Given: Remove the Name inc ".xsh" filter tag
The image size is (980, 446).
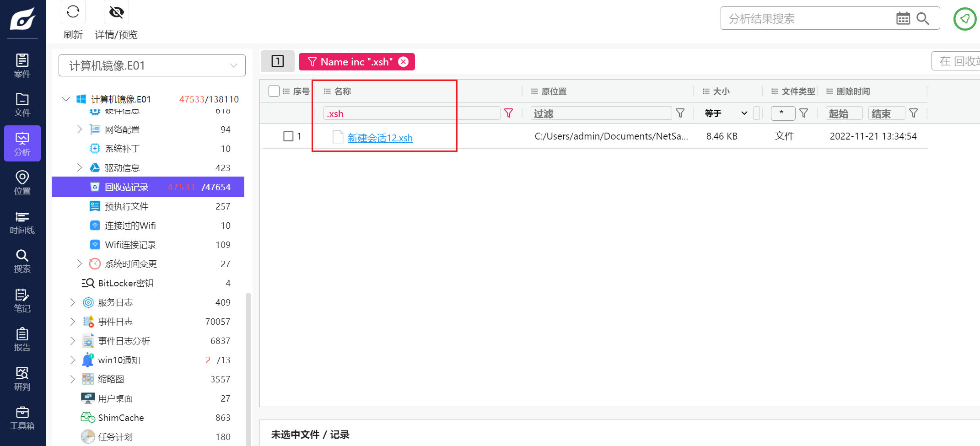Looking at the screenshot, I should click(403, 62).
